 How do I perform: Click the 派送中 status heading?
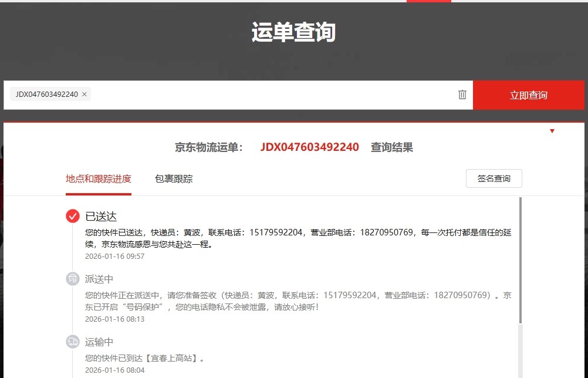tap(99, 279)
